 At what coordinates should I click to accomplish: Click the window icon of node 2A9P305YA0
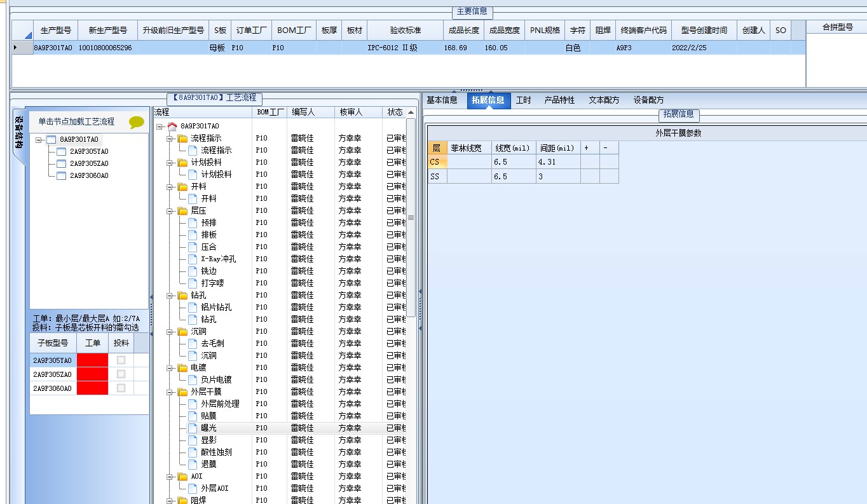62,152
